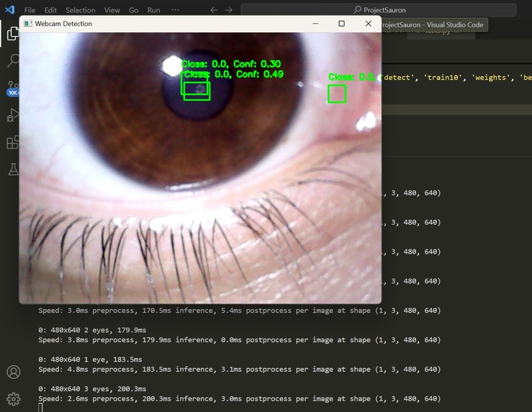532x412 pixels.
Task: Open the Selection menu
Action: tap(81, 10)
